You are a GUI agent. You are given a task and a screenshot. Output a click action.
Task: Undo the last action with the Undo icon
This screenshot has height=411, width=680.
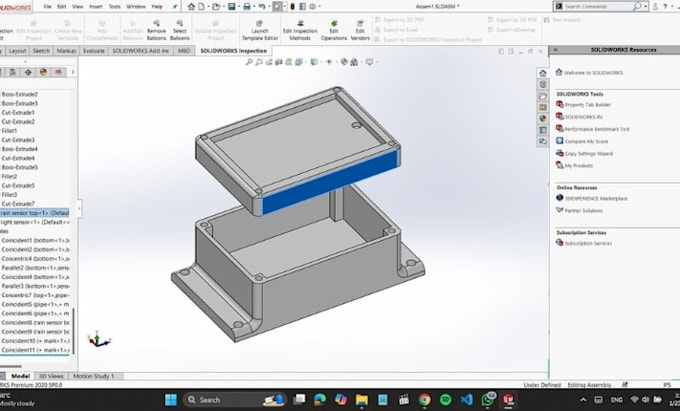pyautogui.click(x=262, y=7)
